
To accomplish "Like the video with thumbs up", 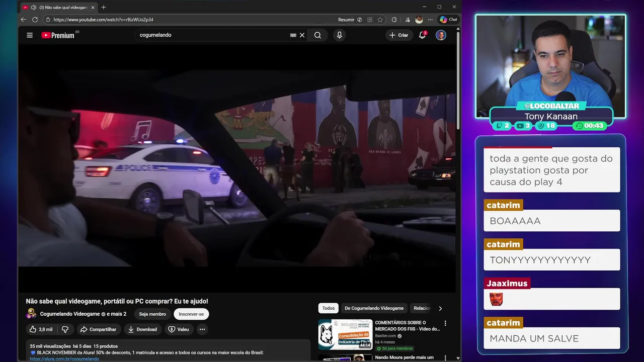I will 41,329.
